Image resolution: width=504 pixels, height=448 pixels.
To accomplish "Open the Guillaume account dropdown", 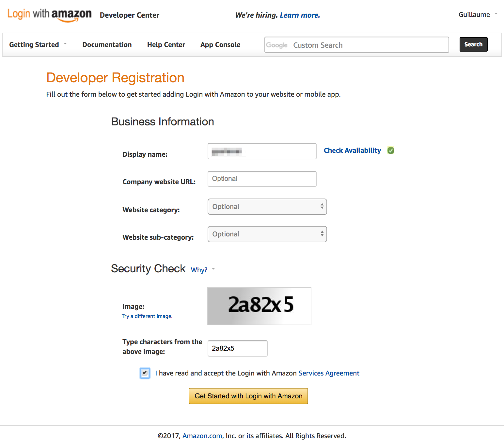I will (x=478, y=15).
